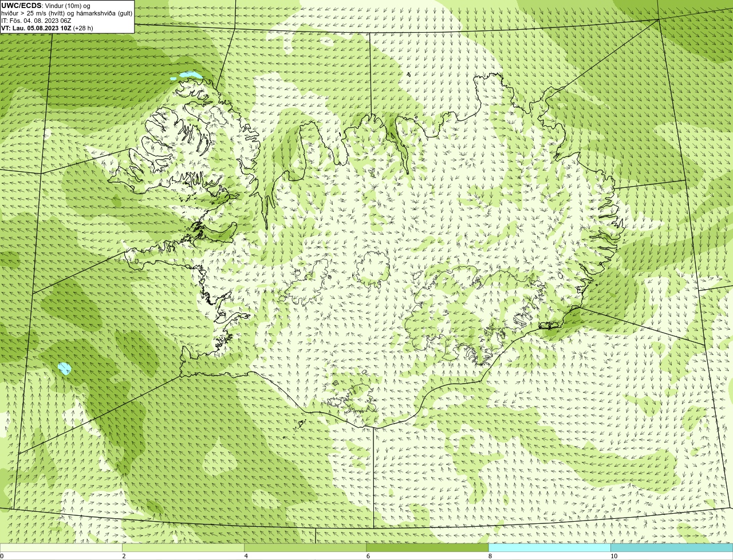Click the legend scale label "0"

click(2, 556)
